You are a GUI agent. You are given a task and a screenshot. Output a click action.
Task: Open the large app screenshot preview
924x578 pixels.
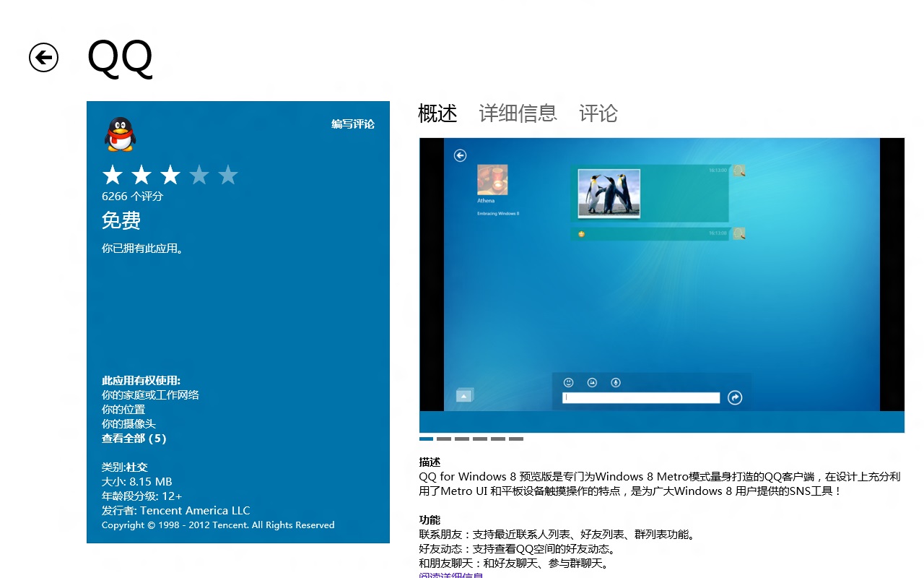[x=662, y=285]
